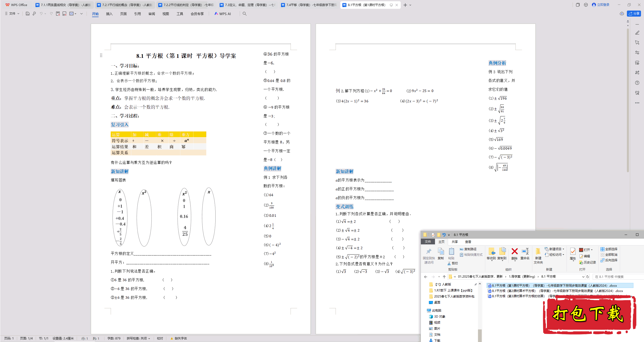
Task: Click the 校对 status bar item
Action: [160, 338]
